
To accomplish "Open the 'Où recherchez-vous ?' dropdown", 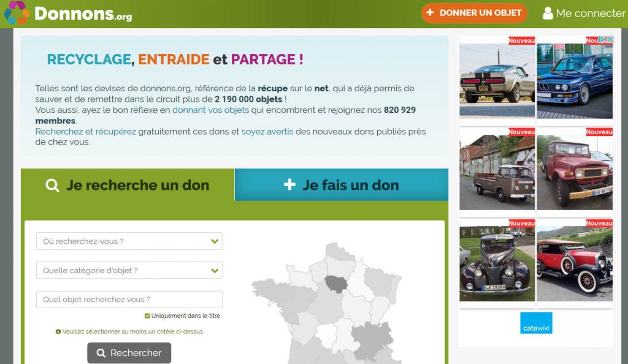I will coord(129,241).
